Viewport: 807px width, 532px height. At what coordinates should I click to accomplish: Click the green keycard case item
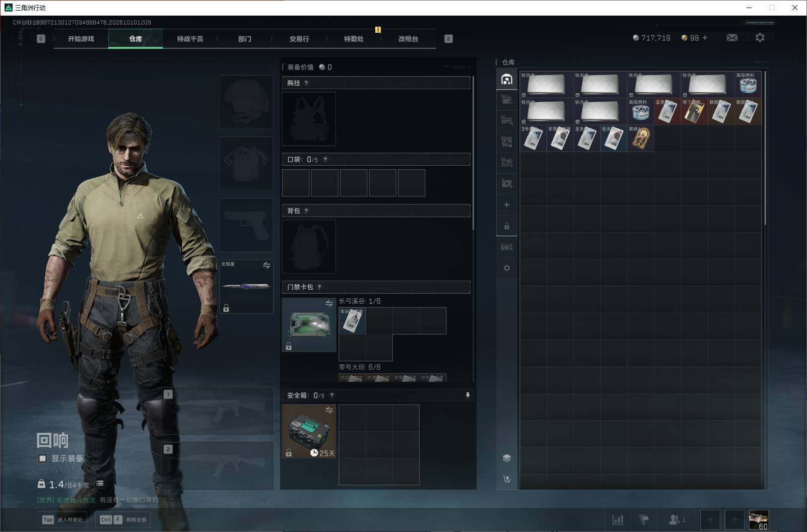pos(309,324)
